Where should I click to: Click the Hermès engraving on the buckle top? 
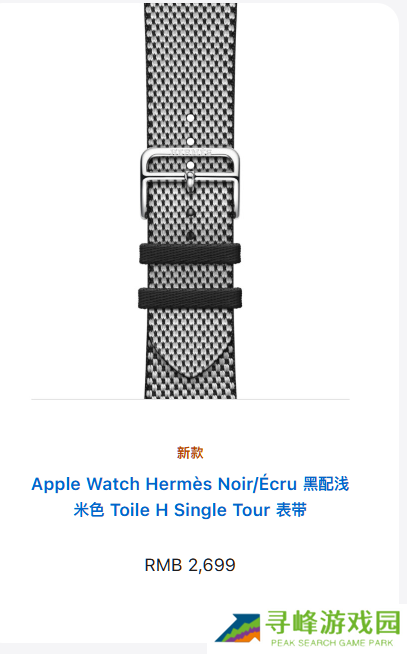[x=190, y=151]
